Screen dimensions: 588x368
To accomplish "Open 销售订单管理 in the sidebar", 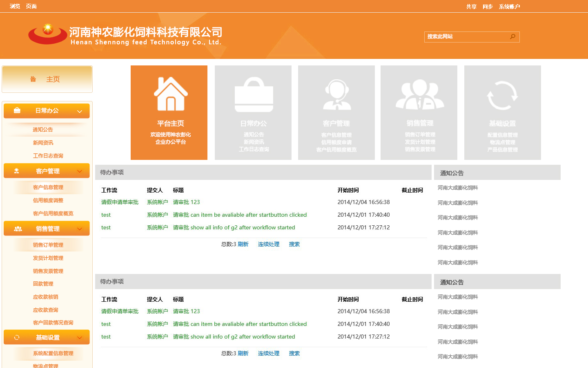I will pos(48,245).
